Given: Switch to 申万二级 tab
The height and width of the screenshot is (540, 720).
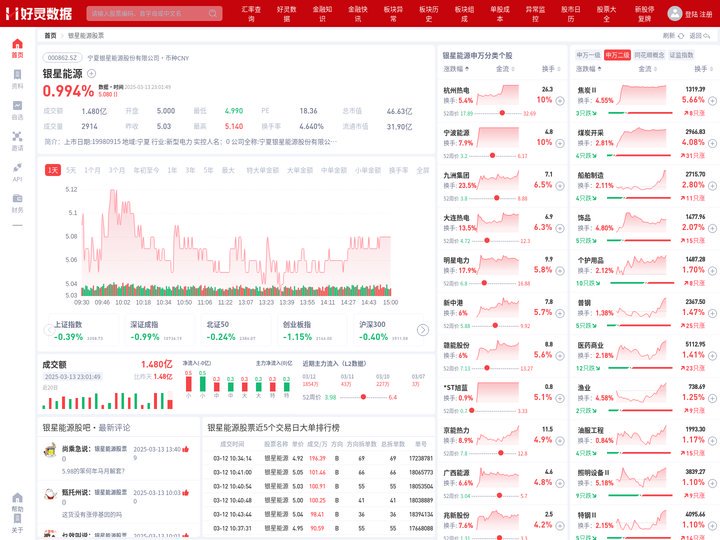Looking at the screenshot, I should coord(617,55).
